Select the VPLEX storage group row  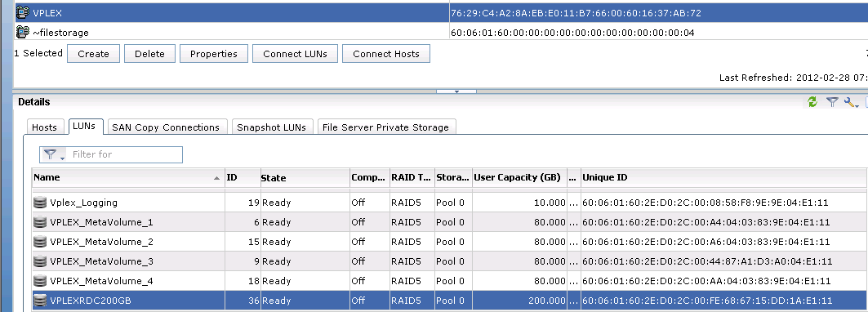click(x=441, y=13)
